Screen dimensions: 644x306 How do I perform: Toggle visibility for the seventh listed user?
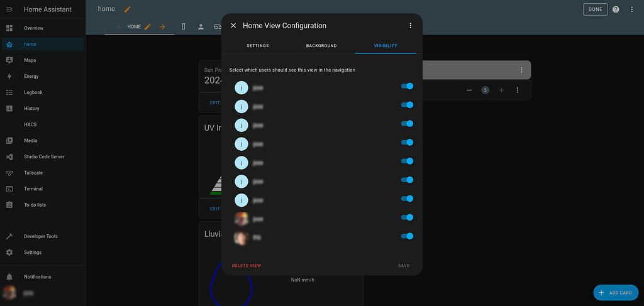[407, 199]
